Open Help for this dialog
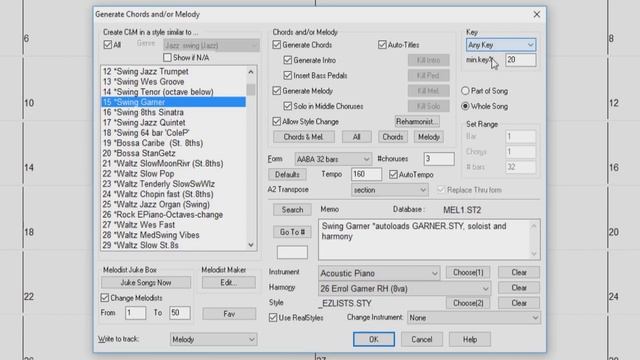 point(470,340)
